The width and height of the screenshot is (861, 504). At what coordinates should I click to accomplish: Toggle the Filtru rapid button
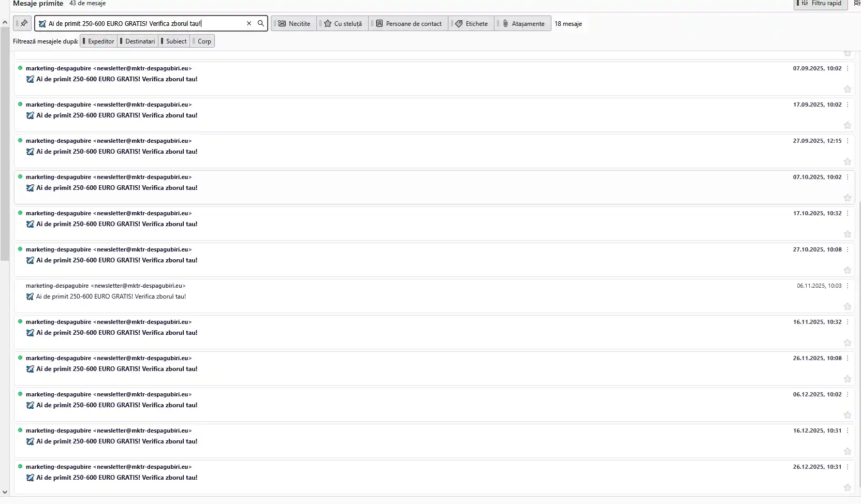821,4
